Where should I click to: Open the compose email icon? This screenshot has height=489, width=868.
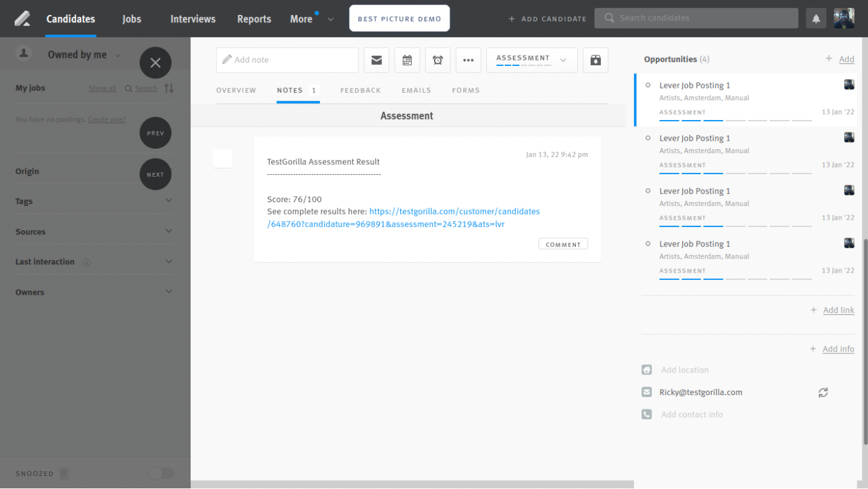(376, 60)
